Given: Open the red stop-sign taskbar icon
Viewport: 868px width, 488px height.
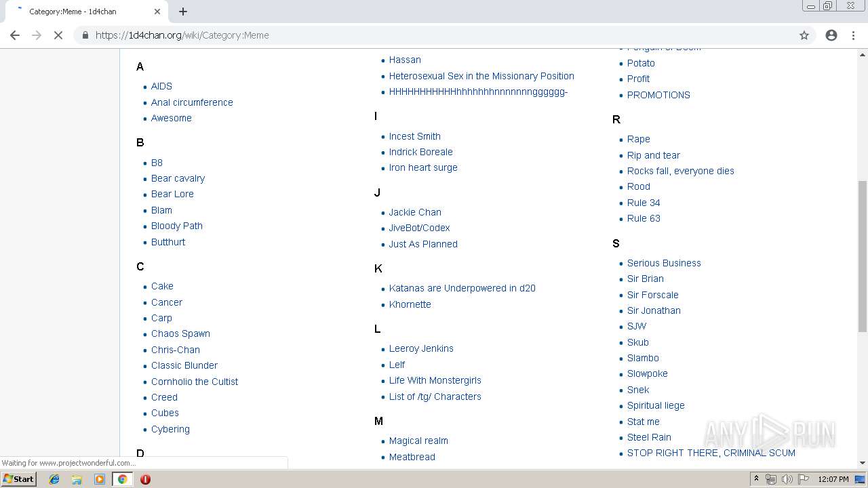Looking at the screenshot, I should click(x=145, y=479).
